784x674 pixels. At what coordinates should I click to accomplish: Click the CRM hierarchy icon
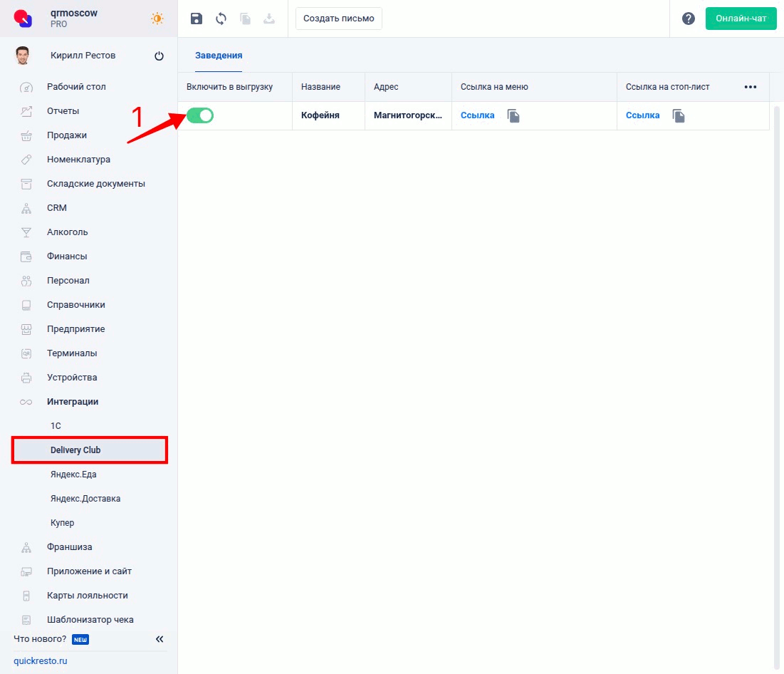click(x=26, y=208)
